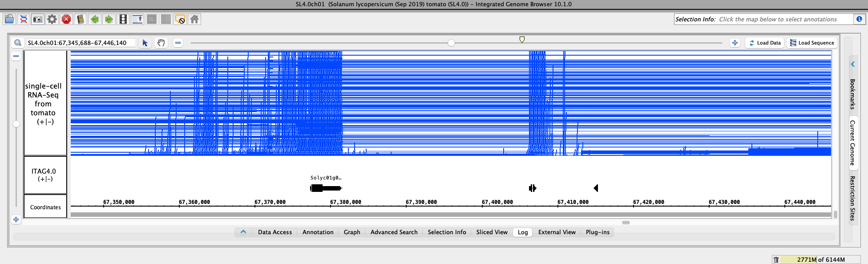Click the vertical zoom plus button
868x264 pixels.
[16, 219]
